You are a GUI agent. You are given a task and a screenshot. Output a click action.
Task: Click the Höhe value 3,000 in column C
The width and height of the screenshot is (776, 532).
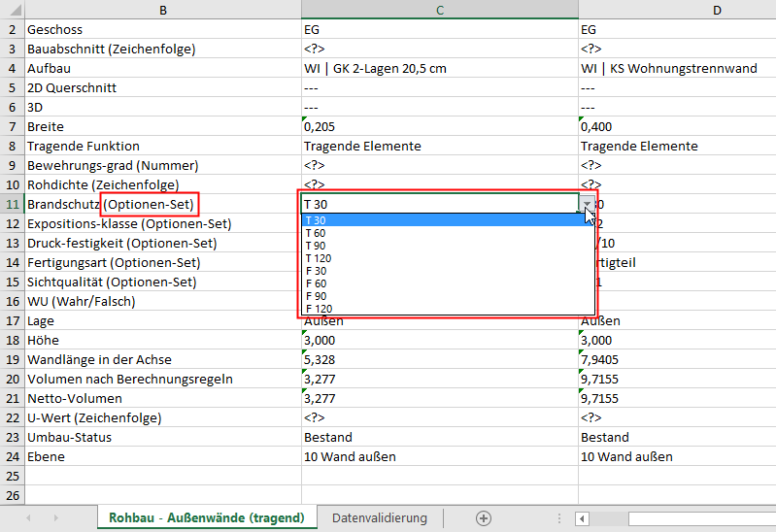pyautogui.click(x=439, y=341)
